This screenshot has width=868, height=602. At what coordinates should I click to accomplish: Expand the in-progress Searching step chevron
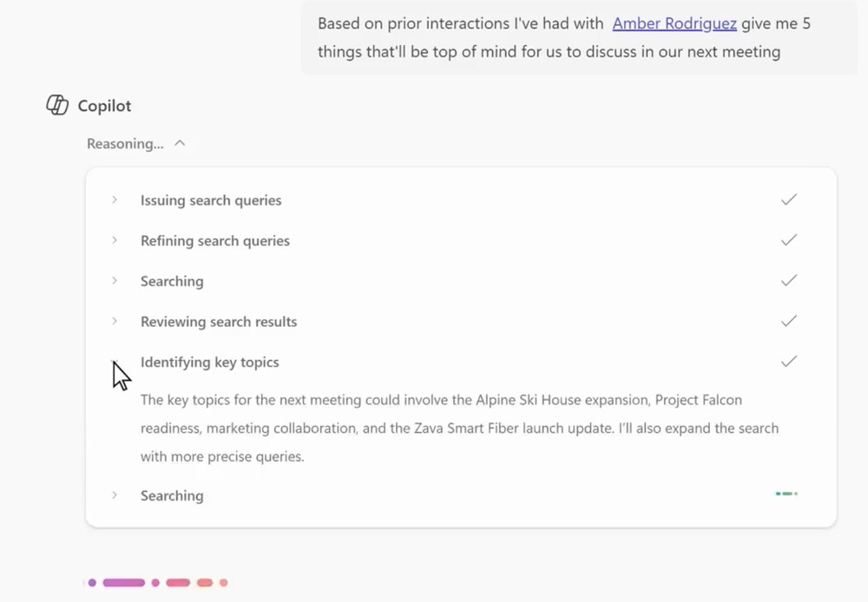tap(115, 495)
